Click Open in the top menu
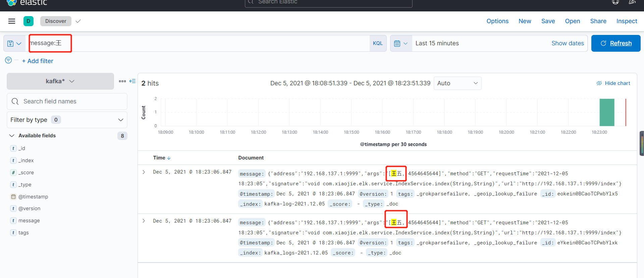 573,21
